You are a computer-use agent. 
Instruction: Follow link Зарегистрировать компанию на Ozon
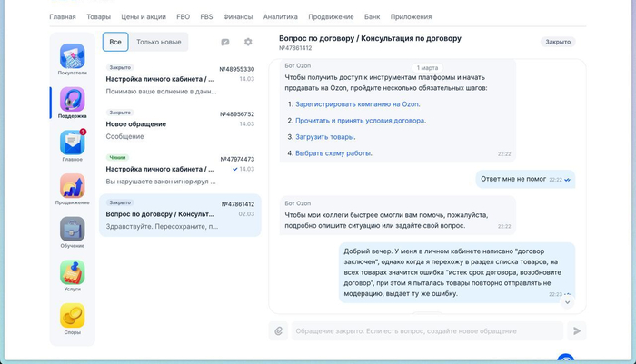[357, 104]
